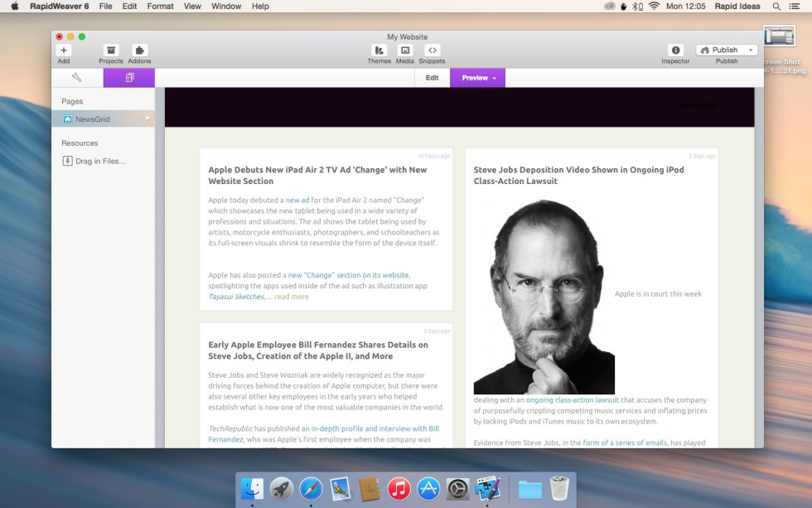The width and height of the screenshot is (812, 508).
Task: Click the read more link
Action: 292,297
